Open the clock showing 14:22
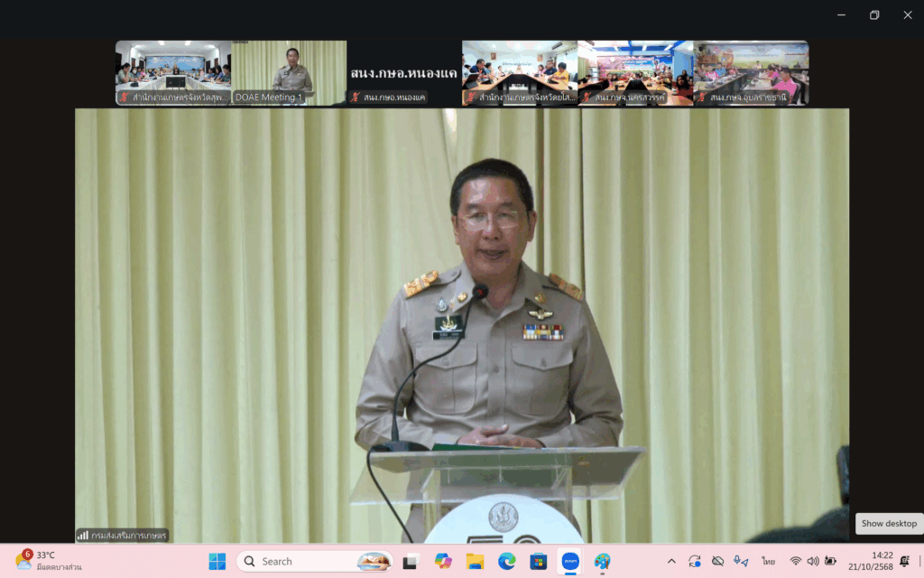Viewport: 924px width, 578px height. [x=882, y=562]
